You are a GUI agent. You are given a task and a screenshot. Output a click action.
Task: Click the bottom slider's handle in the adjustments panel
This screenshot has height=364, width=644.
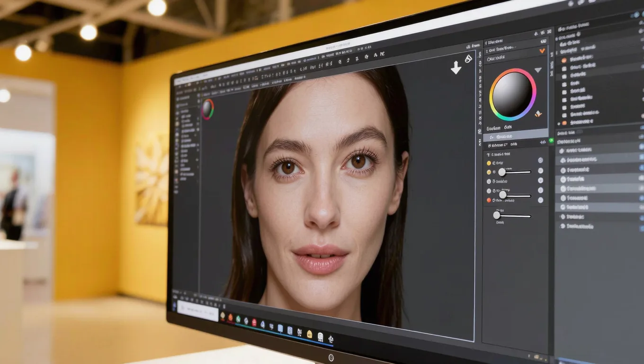click(497, 215)
